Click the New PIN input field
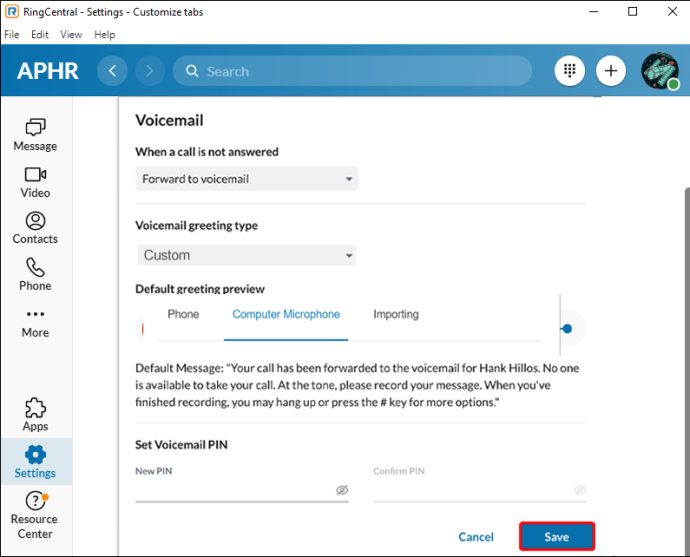The image size is (690, 557). pyautogui.click(x=235, y=490)
